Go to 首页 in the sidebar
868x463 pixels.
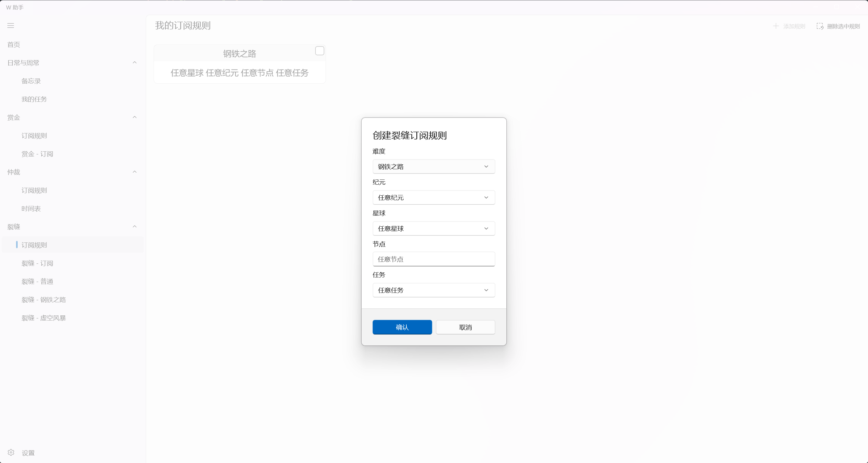point(13,44)
